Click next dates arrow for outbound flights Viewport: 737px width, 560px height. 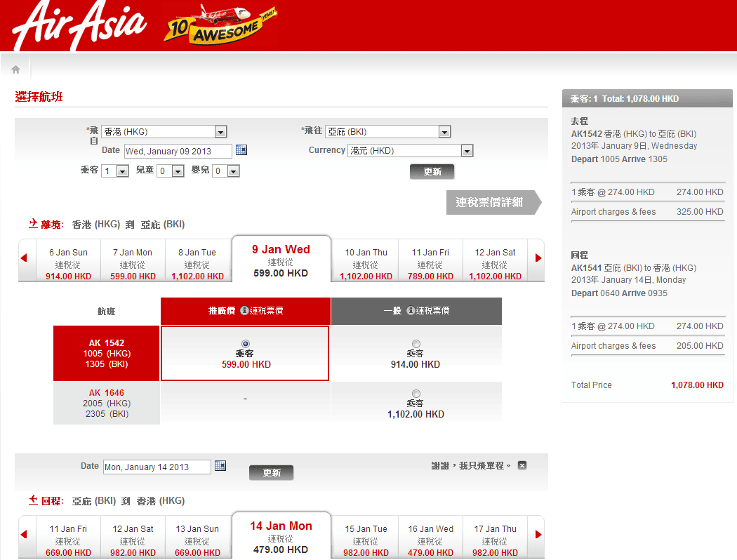coord(538,258)
